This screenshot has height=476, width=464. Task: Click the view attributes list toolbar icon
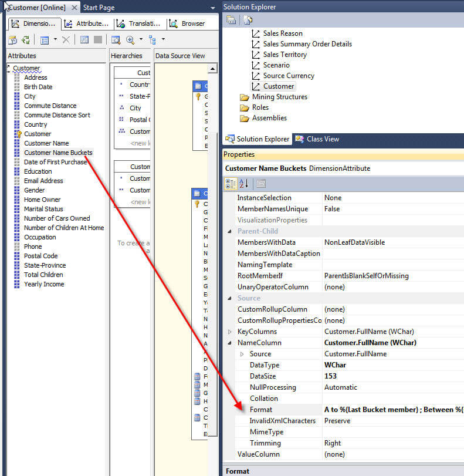pos(45,40)
